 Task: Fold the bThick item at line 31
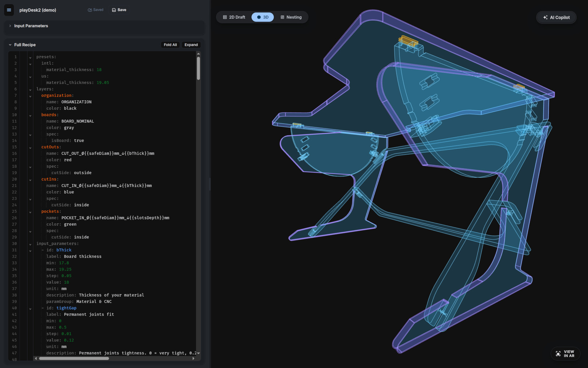pyautogui.click(x=30, y=250)
